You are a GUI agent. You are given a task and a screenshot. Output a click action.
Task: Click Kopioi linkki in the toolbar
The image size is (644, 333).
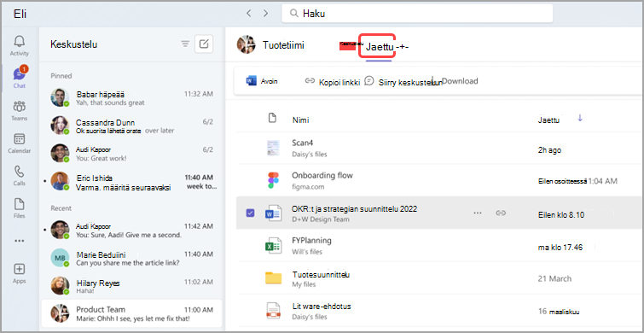[333, 82]
